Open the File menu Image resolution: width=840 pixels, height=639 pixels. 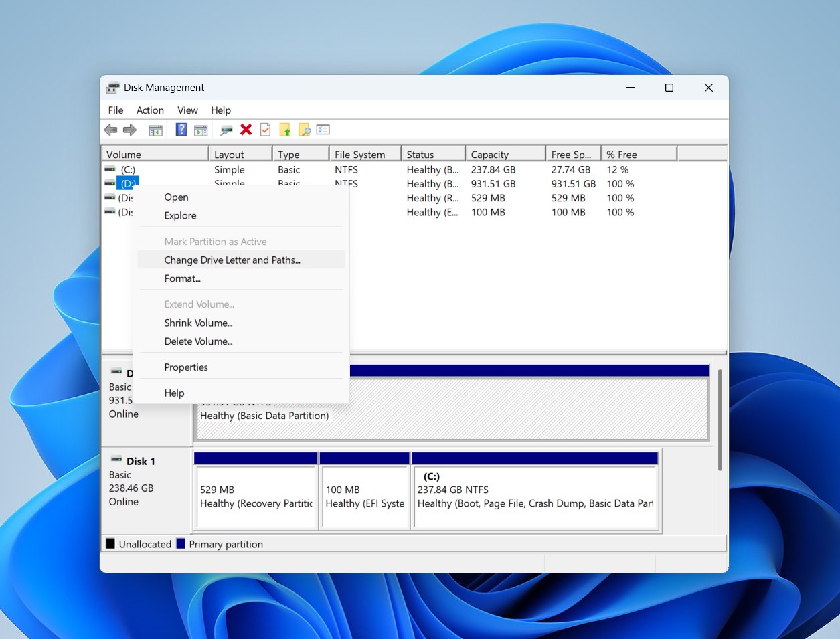click(116, 110)
